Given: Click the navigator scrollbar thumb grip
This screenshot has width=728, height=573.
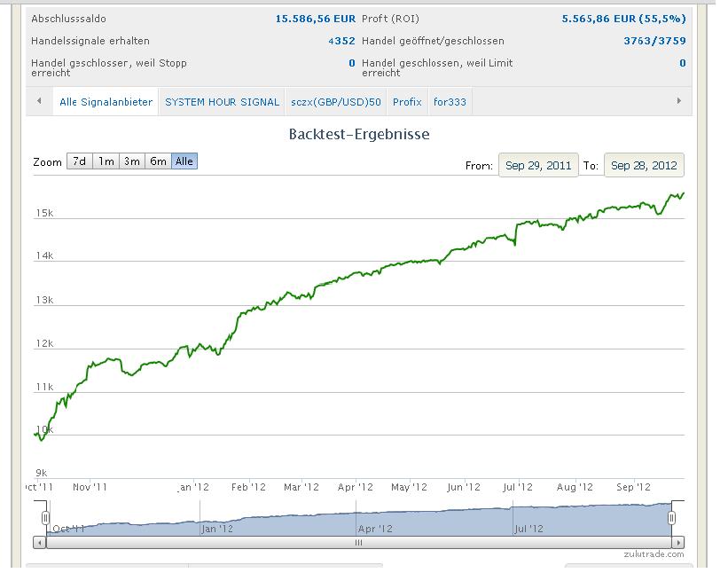Looking at the screenshot, I should coord(358,542).
